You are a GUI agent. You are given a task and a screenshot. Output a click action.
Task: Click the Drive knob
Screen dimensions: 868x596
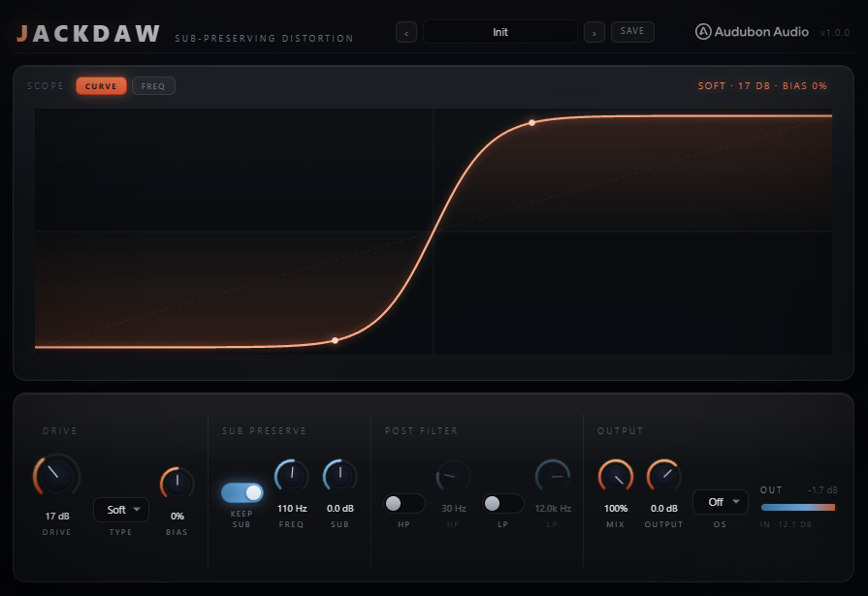(56, 476)
